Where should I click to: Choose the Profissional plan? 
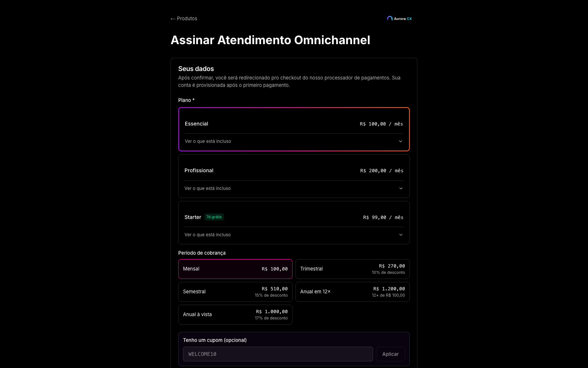tap(294, 171)
